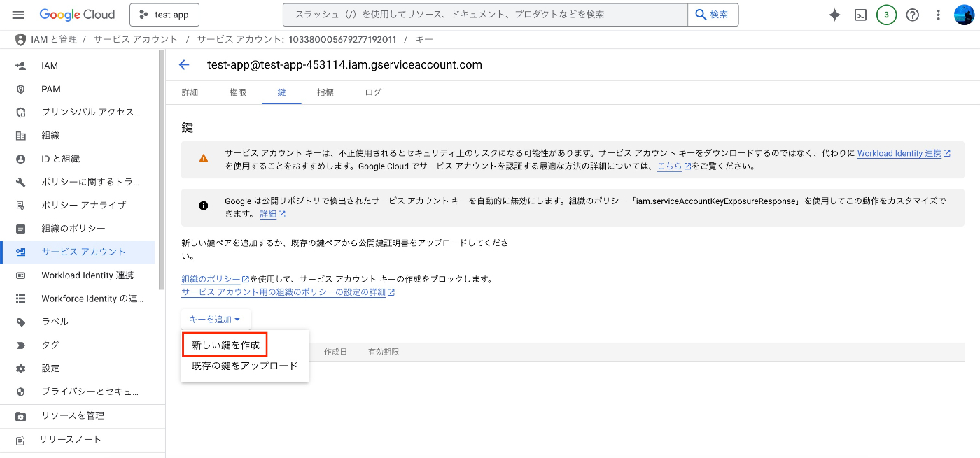Open the main navigation hamburger menu

pos(18,15)
